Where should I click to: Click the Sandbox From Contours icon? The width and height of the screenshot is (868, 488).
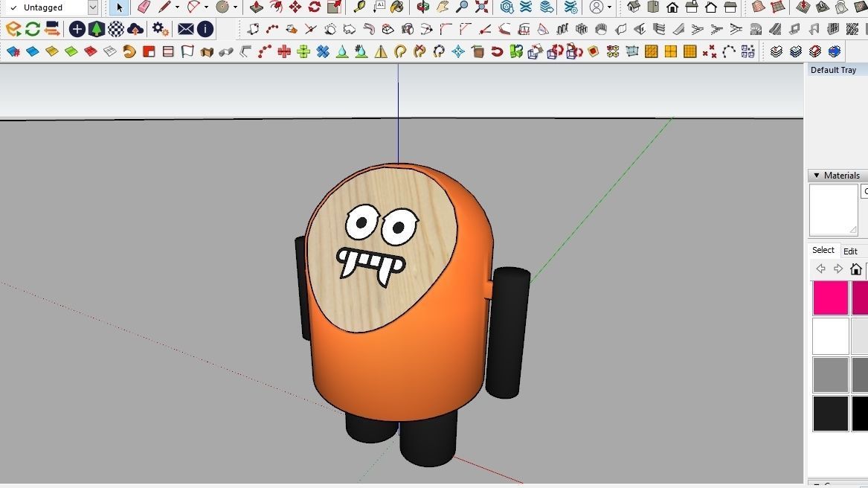tap(759, 7)
